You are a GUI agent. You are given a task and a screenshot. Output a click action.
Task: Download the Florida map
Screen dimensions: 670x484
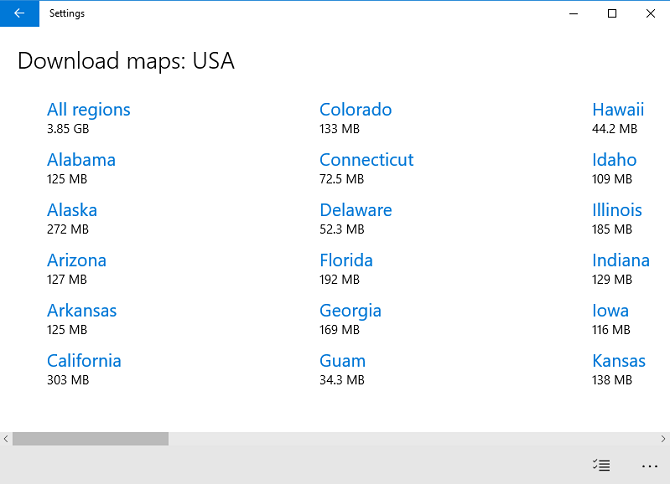346,261
